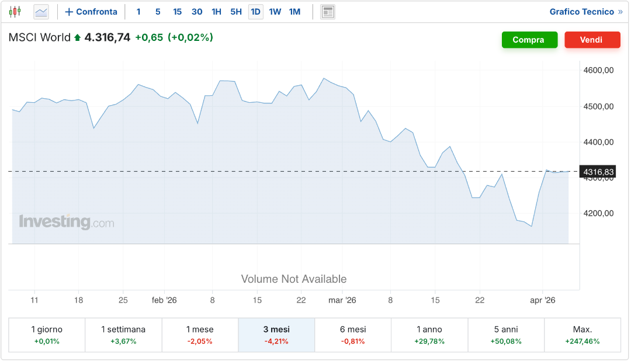Click the Investing.com watermark logo
Viewport: 631px width, 364px height.
tap(66, 222)
